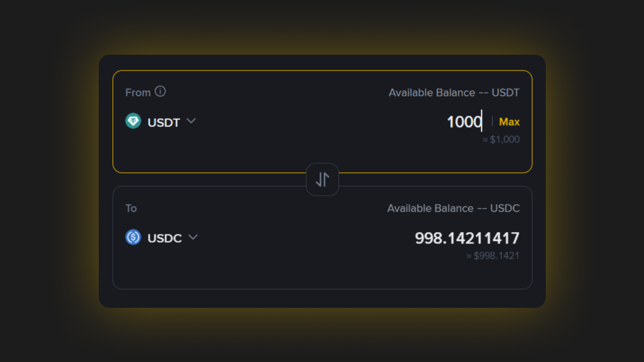Click the divider line beside Max

pos(492,122)
